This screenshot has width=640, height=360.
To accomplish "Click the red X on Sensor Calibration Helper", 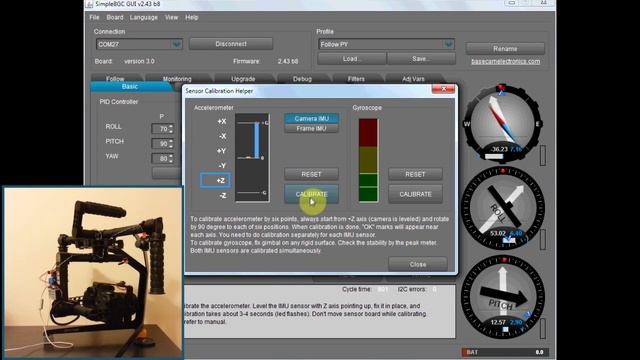I will click(x=443, y=89).
